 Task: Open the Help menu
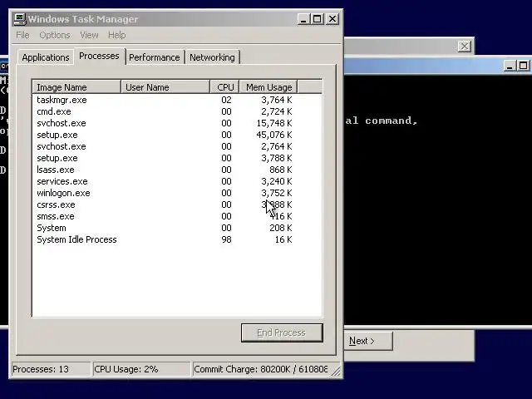click(x=116, y=35)
